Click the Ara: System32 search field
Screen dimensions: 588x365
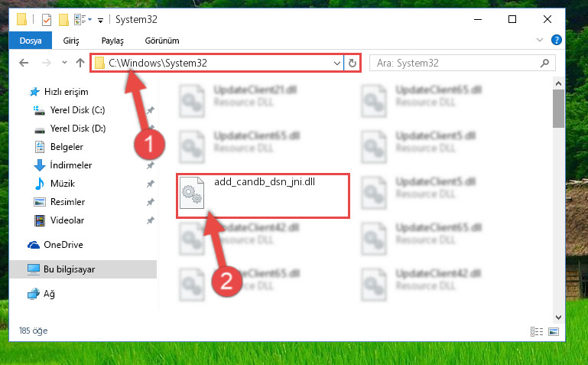[463, 63]
